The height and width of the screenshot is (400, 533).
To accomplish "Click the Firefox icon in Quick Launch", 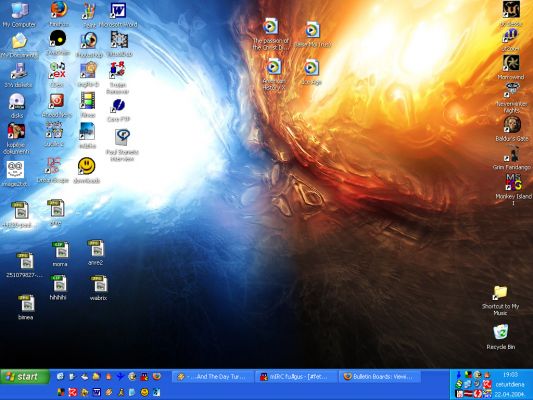I will 156,377.
